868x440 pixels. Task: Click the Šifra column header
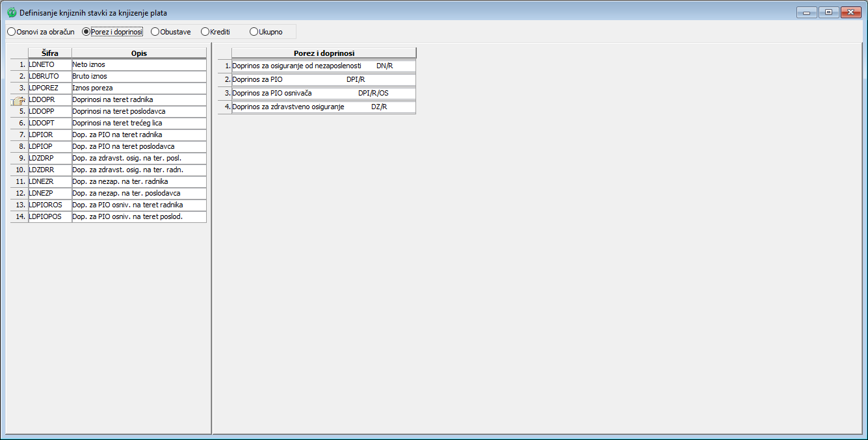(x=50, y=53)
